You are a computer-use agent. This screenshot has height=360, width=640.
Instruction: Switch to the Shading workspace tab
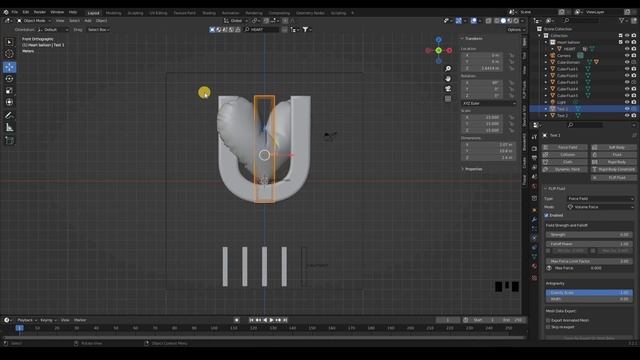click(x=209, y=13)
